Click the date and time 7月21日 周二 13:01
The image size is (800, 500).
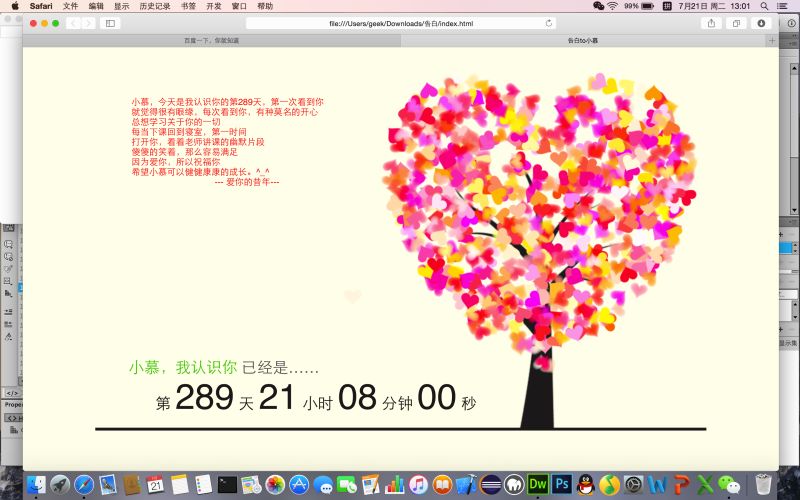pyautogui.click(x=714, y=6)
